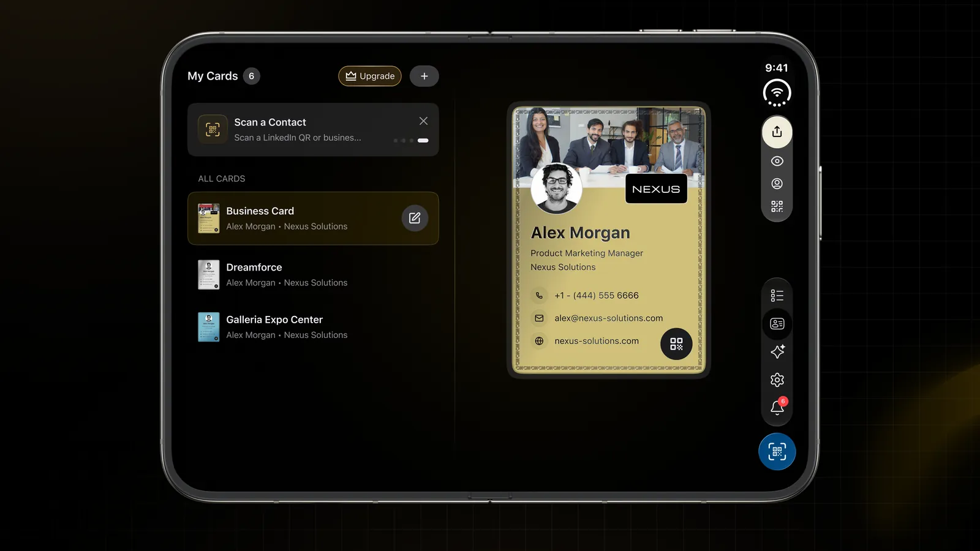Tap the QR code button on card

(x=676, y=344)
